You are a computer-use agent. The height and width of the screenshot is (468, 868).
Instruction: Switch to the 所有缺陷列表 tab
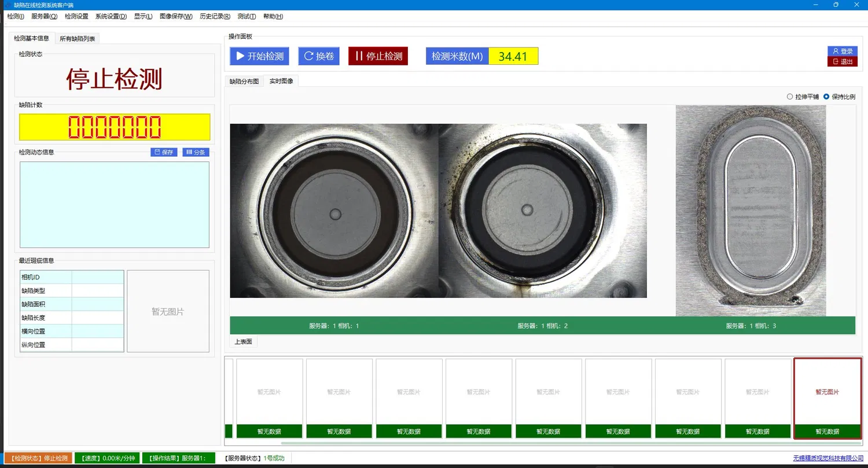click(78, 39)
